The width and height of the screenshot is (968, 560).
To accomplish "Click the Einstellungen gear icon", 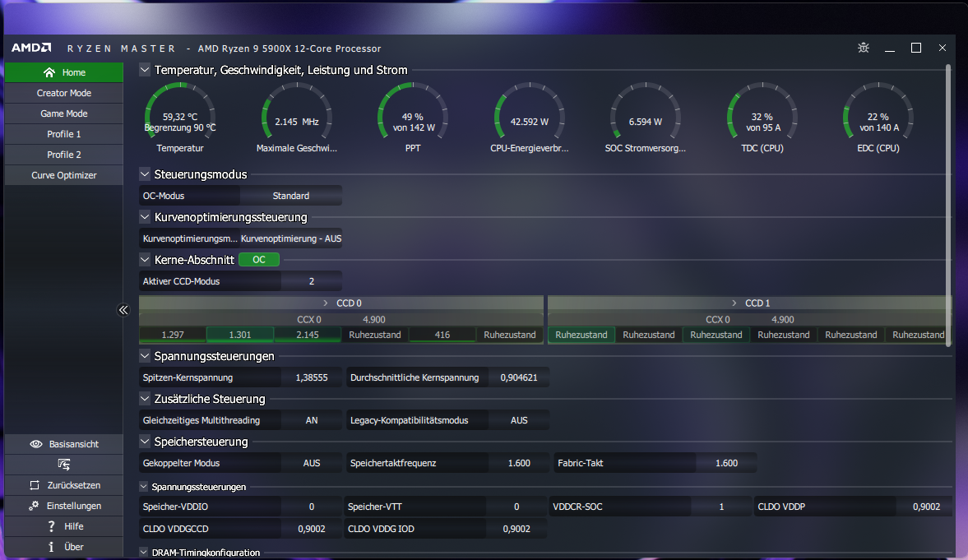I will click(34, 506).
